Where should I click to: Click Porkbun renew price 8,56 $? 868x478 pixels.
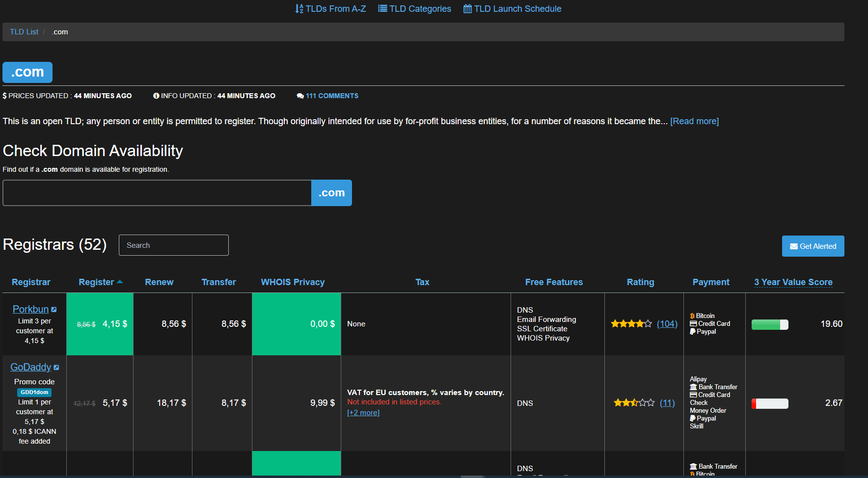[174, 324]
